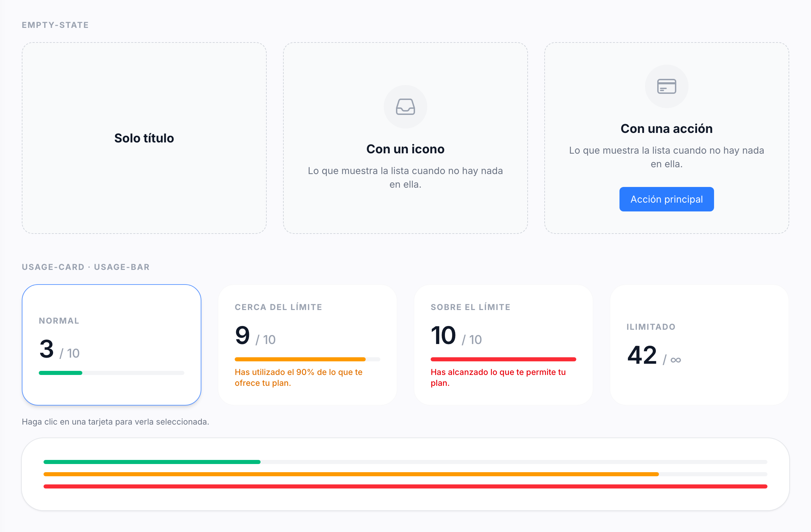Click description text under 'Con un icono'
811x532 pixels.
coord(405,177)
